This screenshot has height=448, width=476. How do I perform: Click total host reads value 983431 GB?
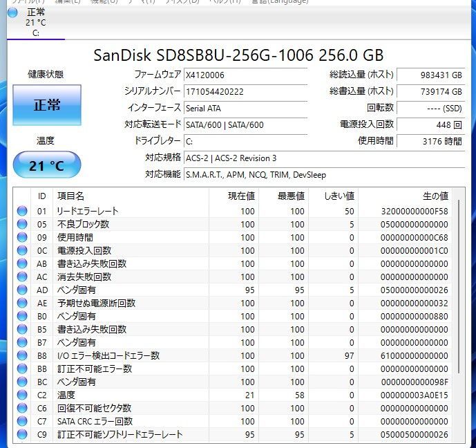pos(431,75)
